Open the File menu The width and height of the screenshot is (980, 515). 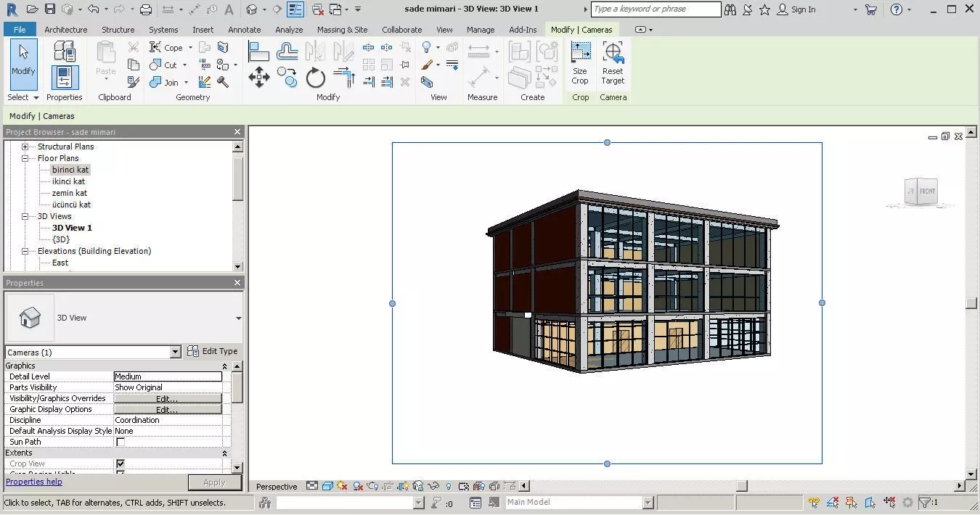pos(20,30)
